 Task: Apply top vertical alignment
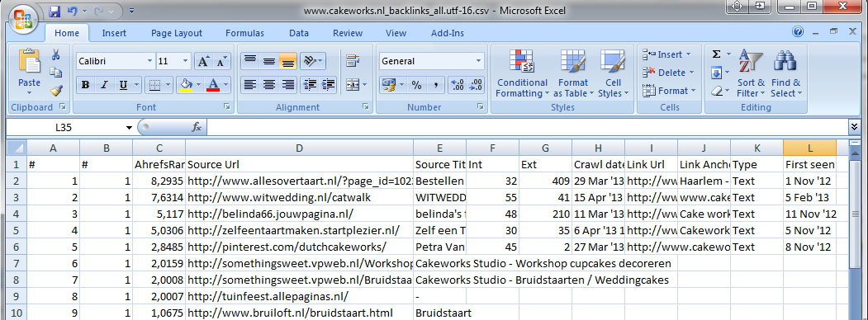[x=250, y=61]
